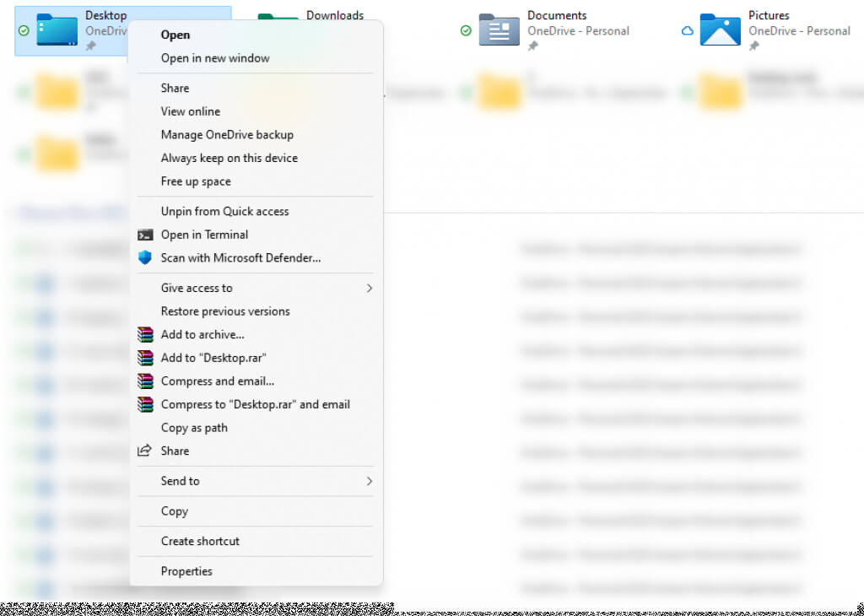Screen dimensions: 864x616
Task: Click the share arrow icon near Send to
Action: (x=144, y=451)
